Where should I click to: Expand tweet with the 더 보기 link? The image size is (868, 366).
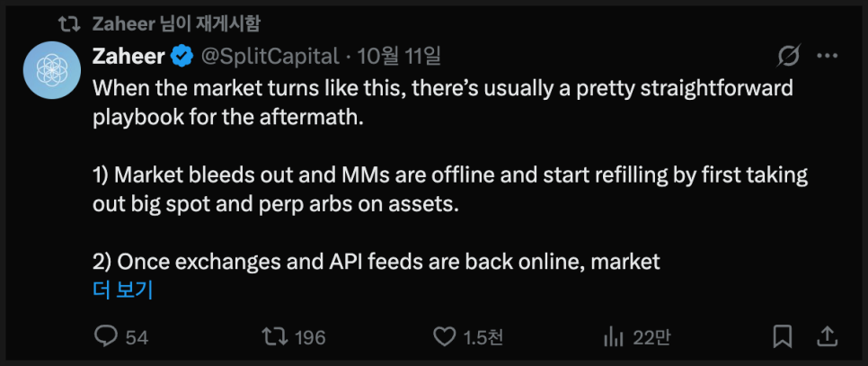coord(123,290)
